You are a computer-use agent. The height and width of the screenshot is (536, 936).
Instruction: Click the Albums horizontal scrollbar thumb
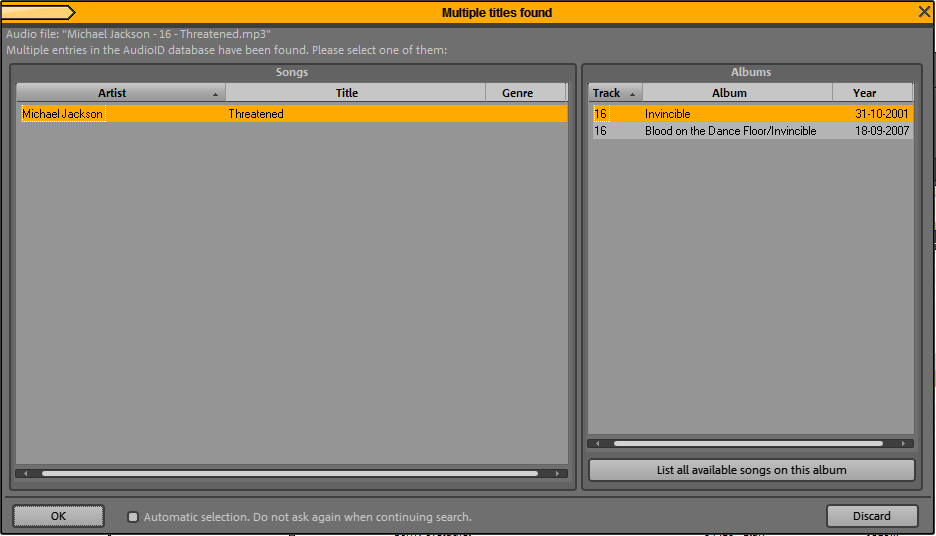[x=748, y=443]
